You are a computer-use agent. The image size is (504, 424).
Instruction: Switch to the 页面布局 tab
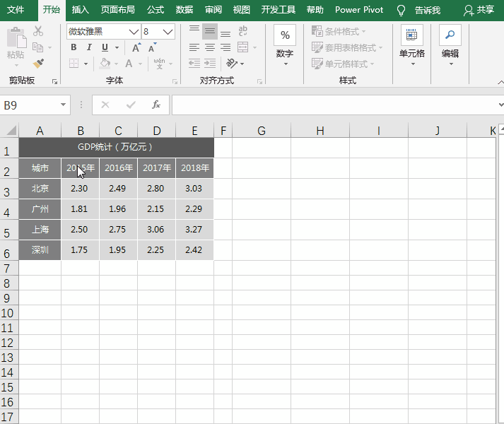[118, 10]
